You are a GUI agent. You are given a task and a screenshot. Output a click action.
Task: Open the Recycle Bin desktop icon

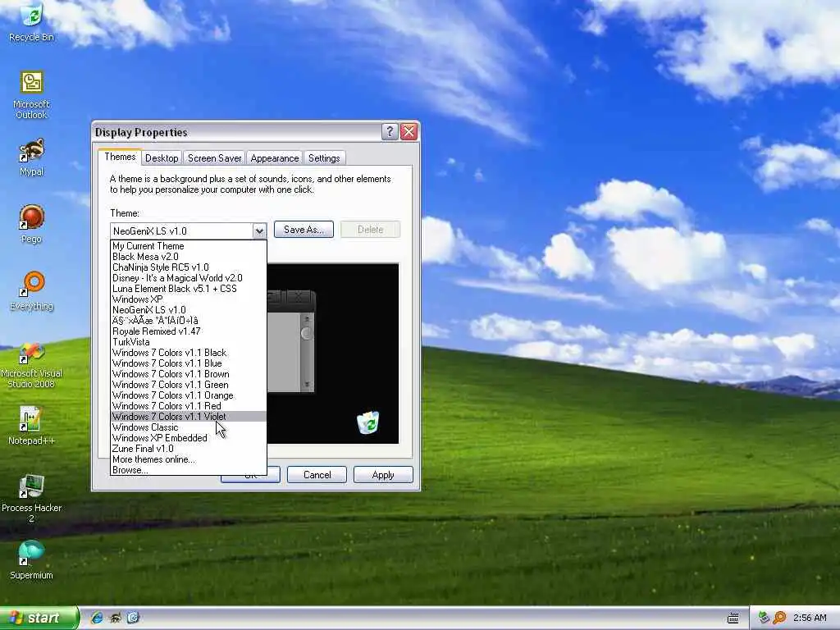[32, 22]
